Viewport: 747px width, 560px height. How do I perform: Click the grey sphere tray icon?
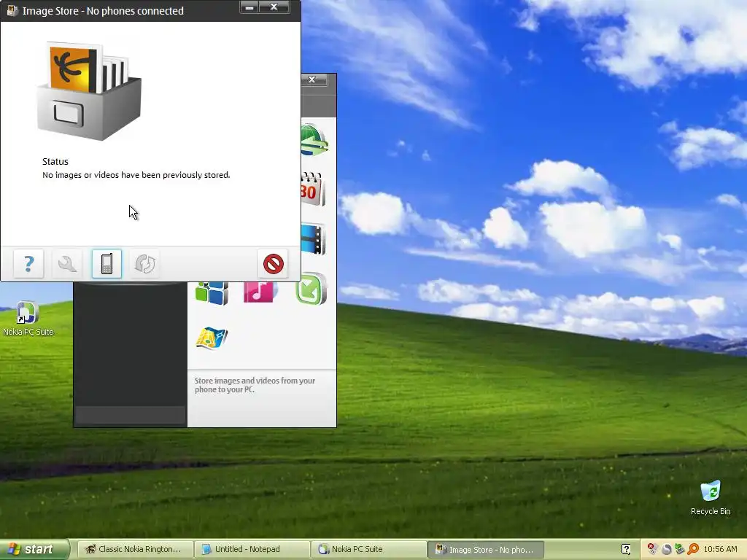[x=666, y=549]
